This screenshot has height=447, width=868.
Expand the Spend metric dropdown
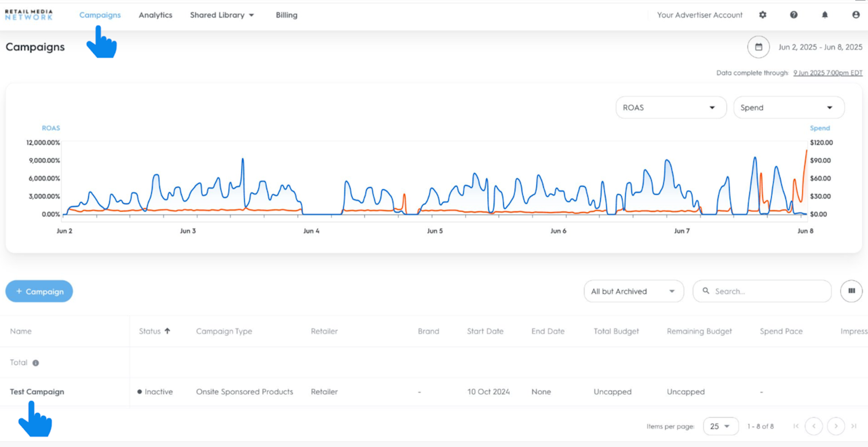789,108
